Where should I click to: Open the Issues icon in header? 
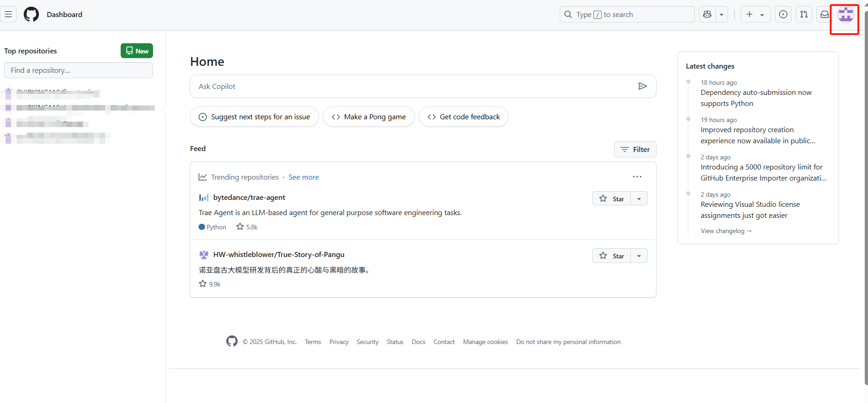coord(783,14)
